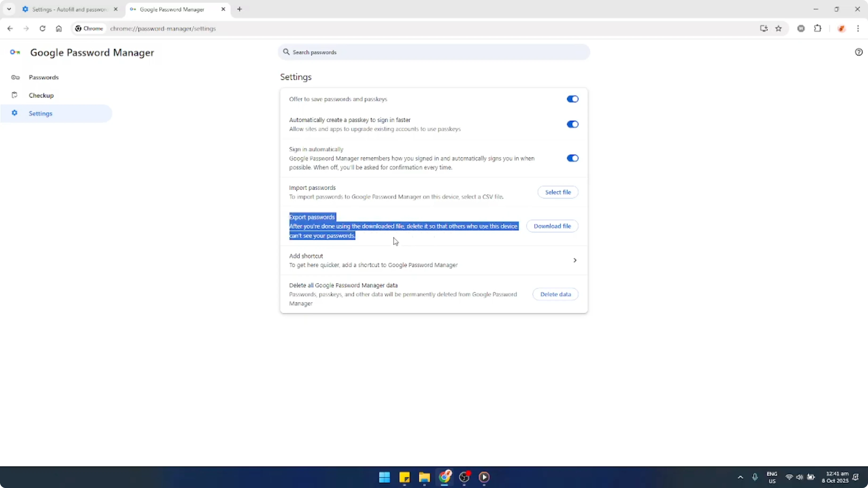This screenshot has height=488, width=868.
Task: Expand the Add shortcut chevron
Action: tap(575, 260)
